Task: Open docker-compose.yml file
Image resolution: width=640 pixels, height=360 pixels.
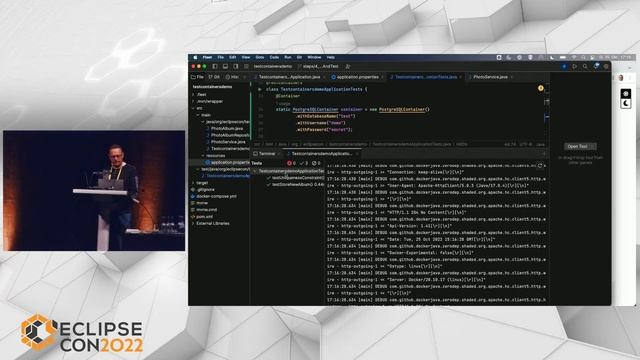Action: [216, 196]
